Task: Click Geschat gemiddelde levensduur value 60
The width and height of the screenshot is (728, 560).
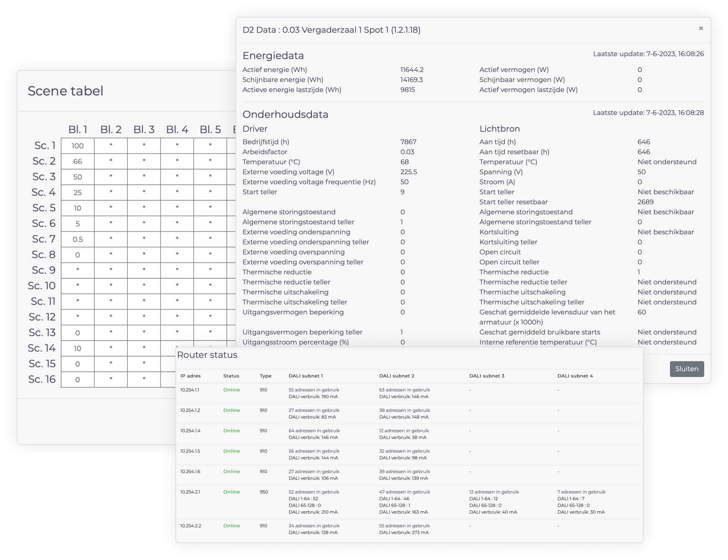Action: (642, 312)
